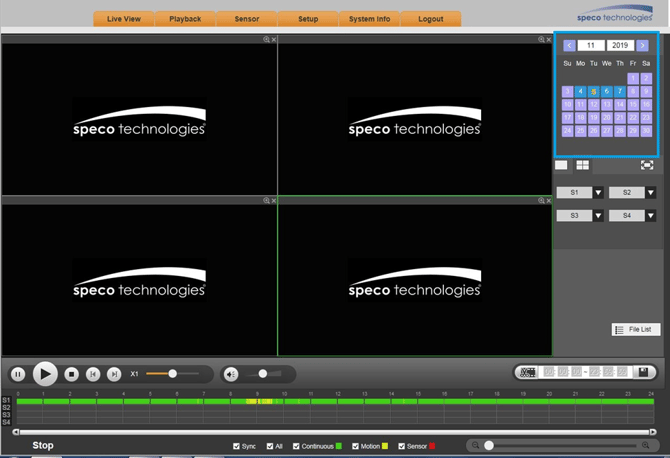
Task: Start playback with the Play button
Action: [x=45, y=374]
